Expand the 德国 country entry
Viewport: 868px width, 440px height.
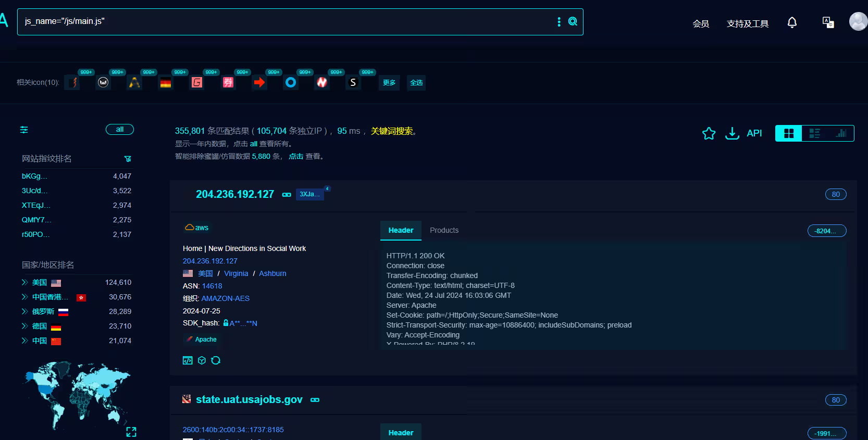24,326
